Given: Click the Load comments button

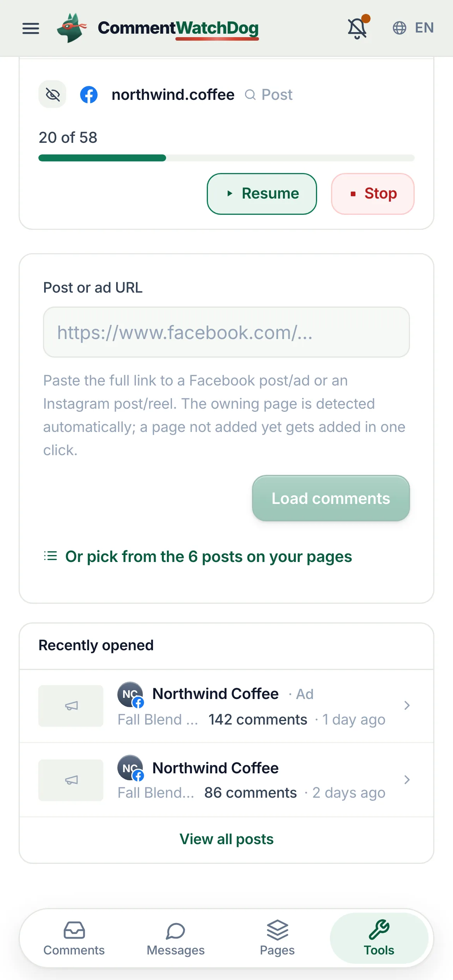Looking at the screenshot, I should click(331, 498).
